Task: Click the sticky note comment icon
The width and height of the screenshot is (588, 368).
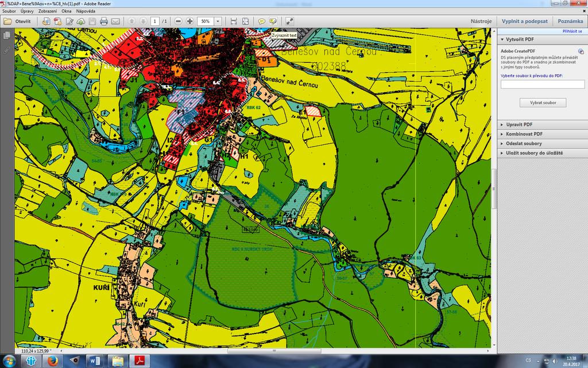Action: (262, 21)
